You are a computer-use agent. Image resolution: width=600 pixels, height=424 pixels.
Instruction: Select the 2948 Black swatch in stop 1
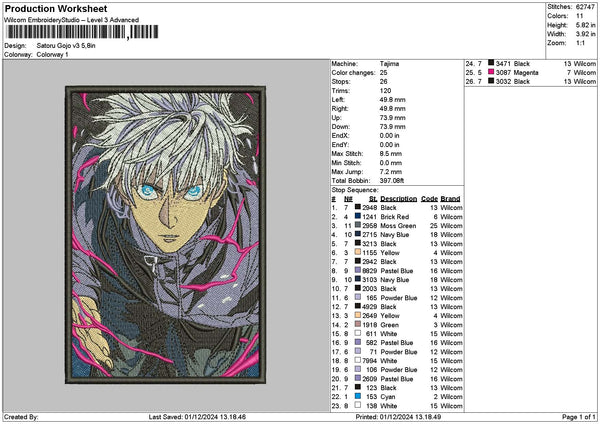(357, 207)
